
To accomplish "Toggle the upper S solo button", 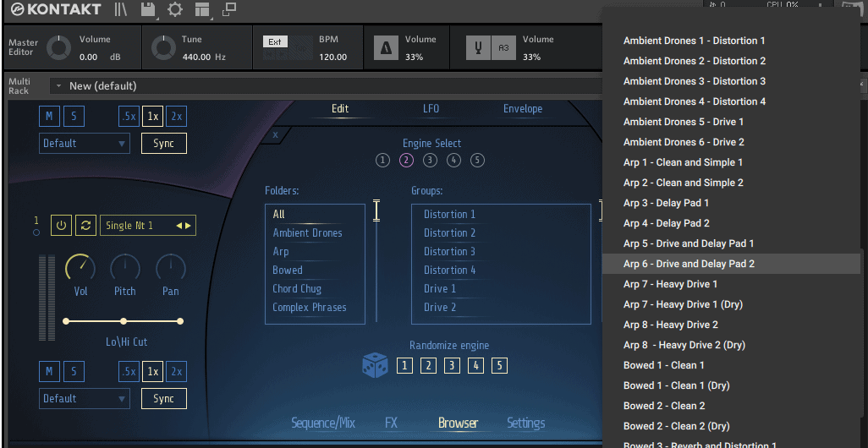I will point(74,117).
